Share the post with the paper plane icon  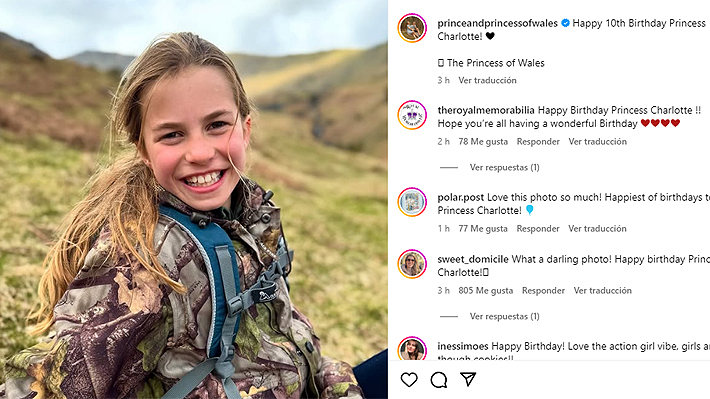pos(468,379)
